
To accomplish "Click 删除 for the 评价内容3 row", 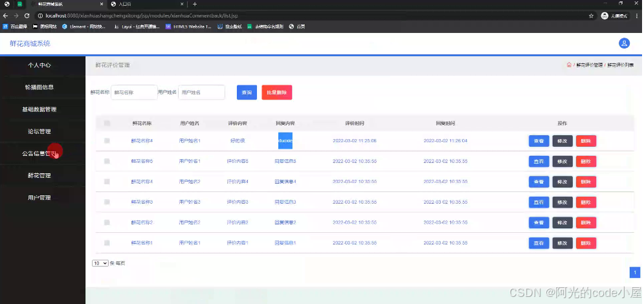I will point(586,202).
